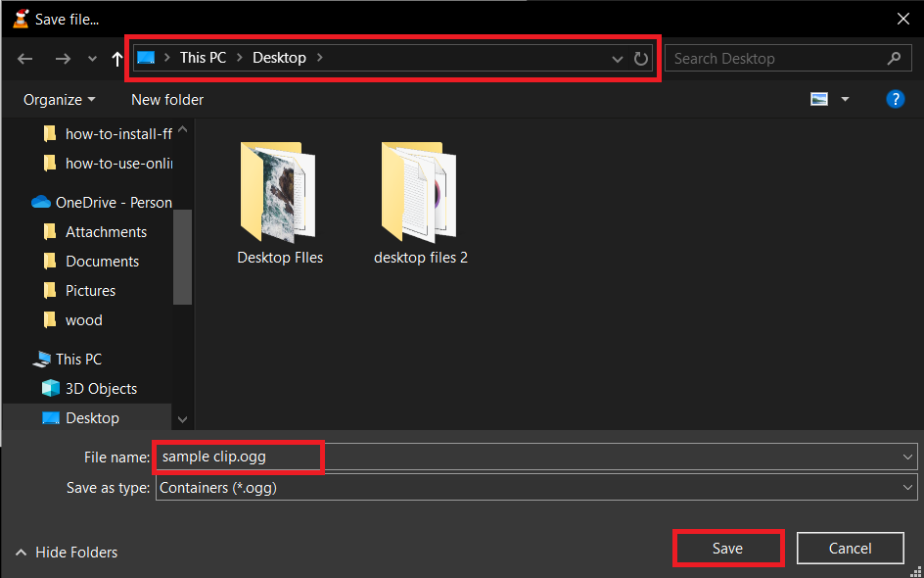This screenshot has width=924, height=578.
Task: Open Help with the question mark icon
Action: 896,98
